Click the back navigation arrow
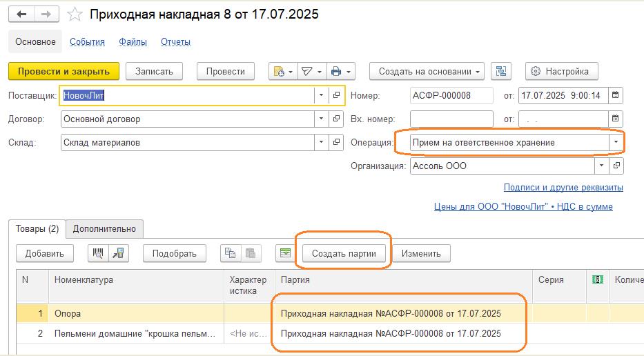The width and height of the screenshot is (644, 356). pyautogui.click(x=21, y=14)
